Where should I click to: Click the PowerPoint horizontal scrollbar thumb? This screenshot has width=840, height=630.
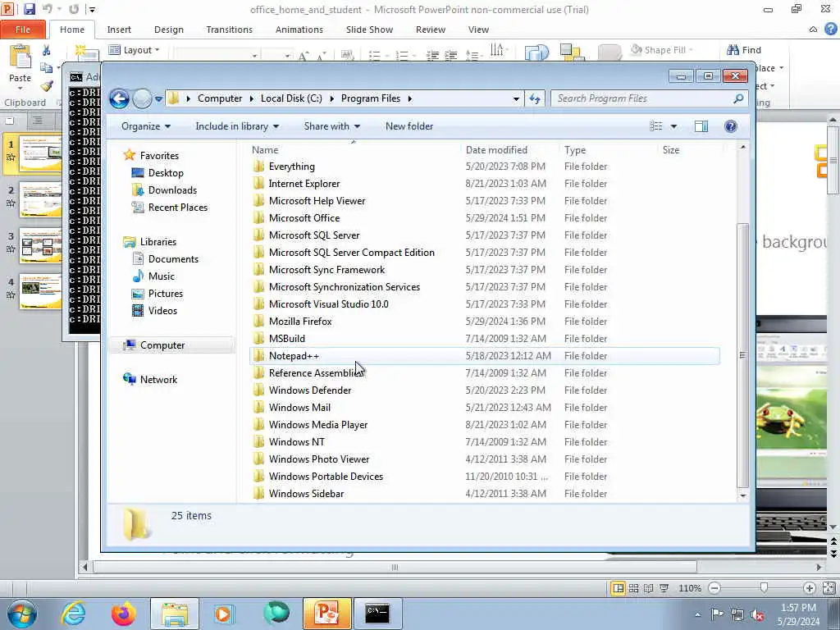tap(395, 567)
